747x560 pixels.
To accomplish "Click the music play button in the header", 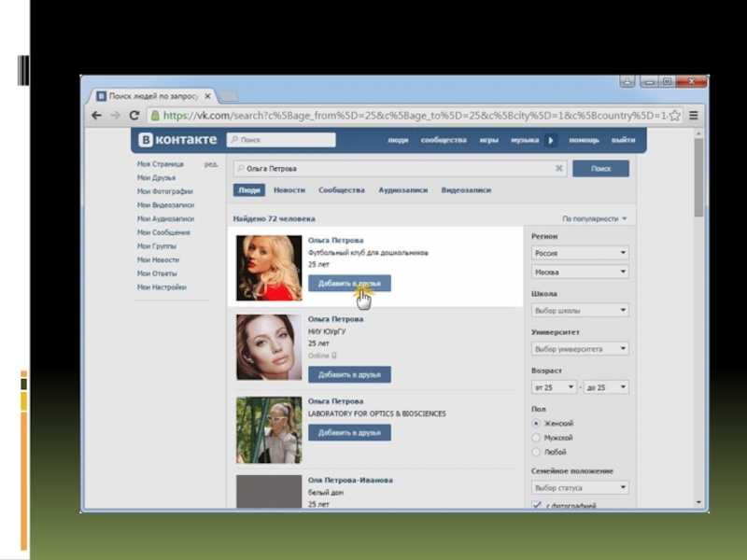I will click(x=551, y=140).
